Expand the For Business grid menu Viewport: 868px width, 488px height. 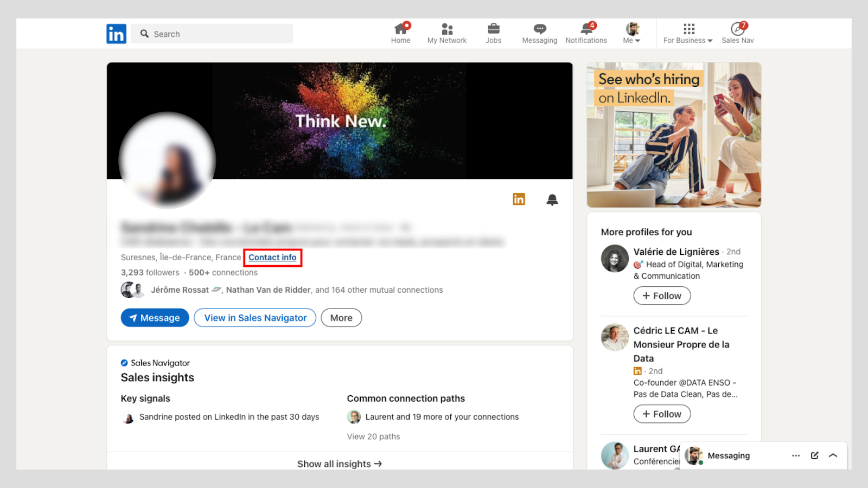(688, 33)
